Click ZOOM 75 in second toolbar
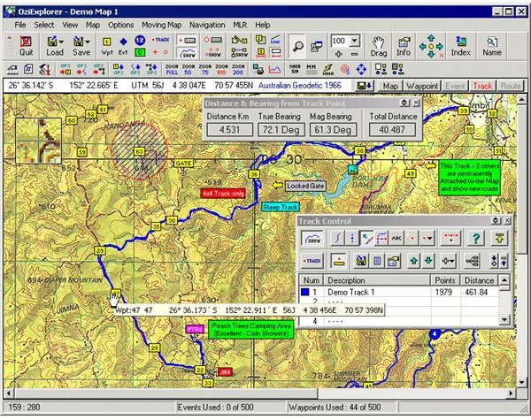Viewport: 531px width, 420px height. (x=205, y=69)
